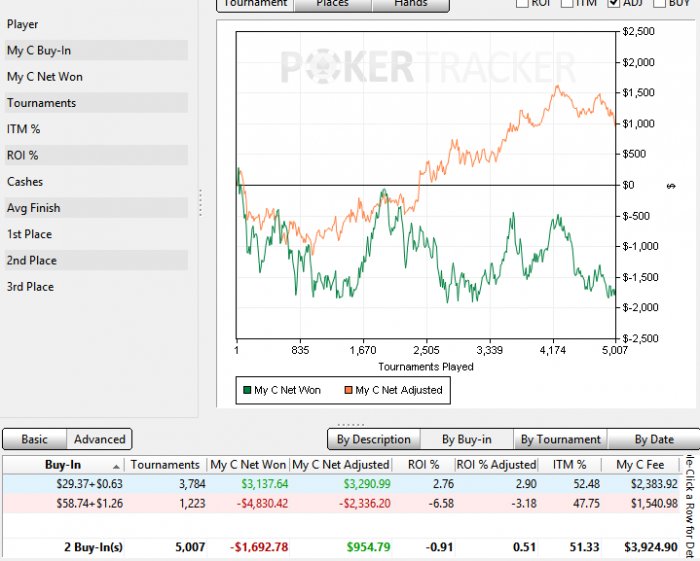Group report By Date

point(654,440)
